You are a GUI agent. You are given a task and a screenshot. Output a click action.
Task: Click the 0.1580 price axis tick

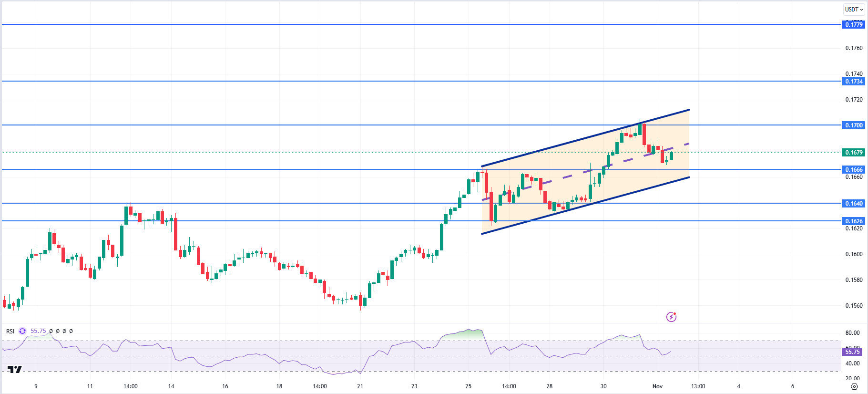(854, 280)
